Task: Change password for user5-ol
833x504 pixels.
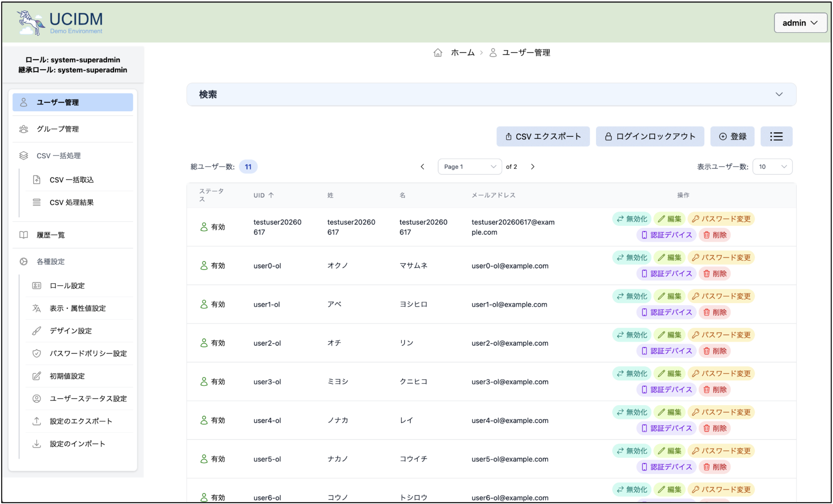Action: tap(721, 451)
